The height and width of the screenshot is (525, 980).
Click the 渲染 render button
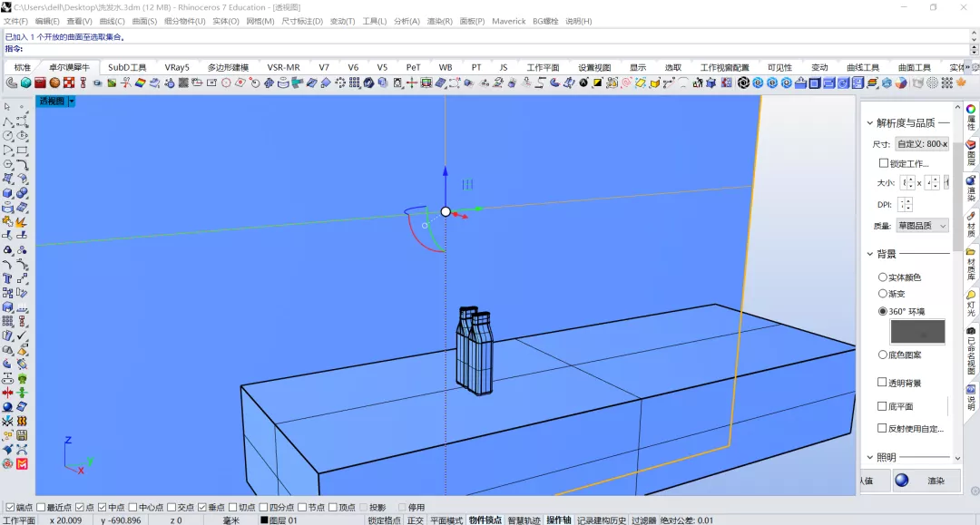pyautogui.click(x=926, y=481)
